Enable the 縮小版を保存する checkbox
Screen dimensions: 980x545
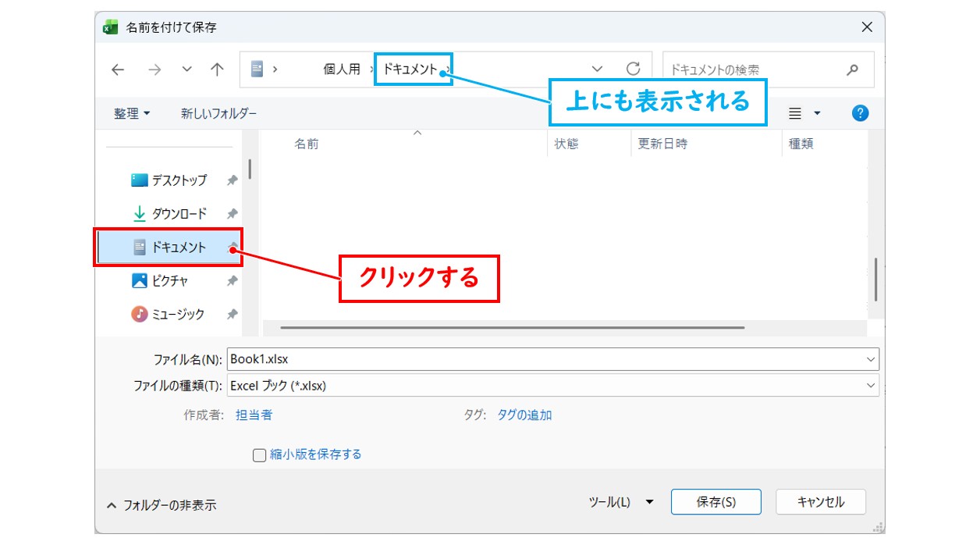258,455
